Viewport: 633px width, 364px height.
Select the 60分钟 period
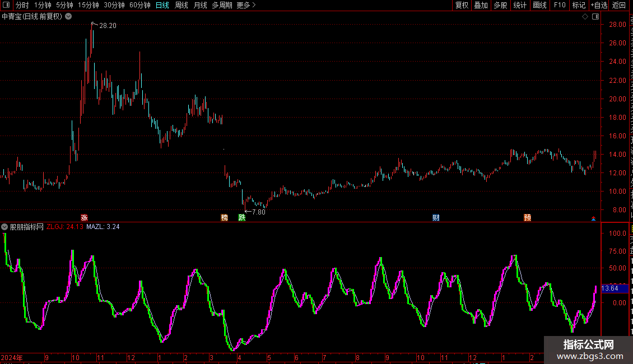pyautogui.click(x=140, y=5)
